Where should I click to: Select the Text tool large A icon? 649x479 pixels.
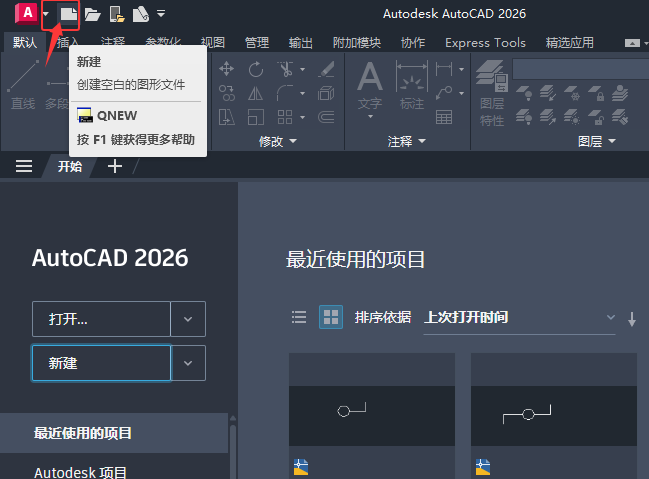pos(370,76)
